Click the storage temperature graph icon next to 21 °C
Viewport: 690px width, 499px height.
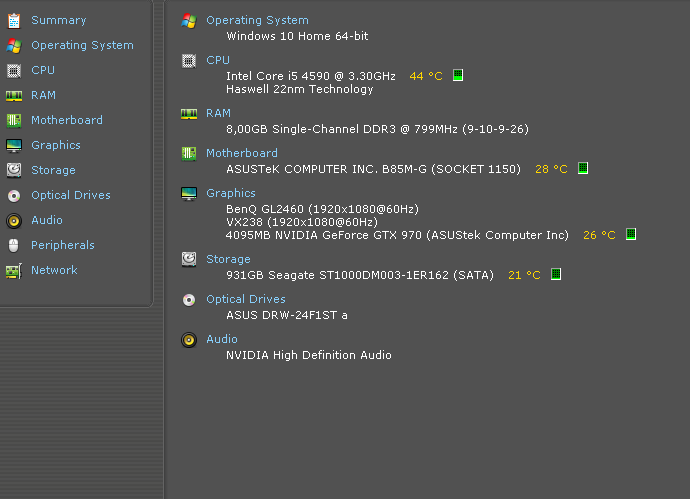[556, 274]
